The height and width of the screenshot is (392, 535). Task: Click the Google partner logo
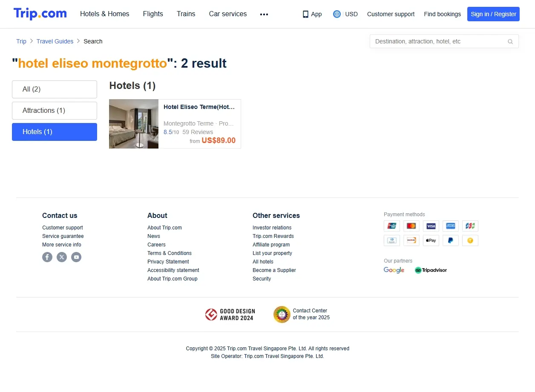[394, 270]
